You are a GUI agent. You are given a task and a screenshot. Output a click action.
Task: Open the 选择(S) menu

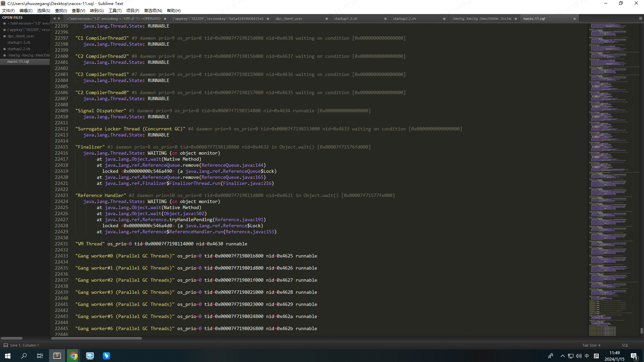click(44, 11)
